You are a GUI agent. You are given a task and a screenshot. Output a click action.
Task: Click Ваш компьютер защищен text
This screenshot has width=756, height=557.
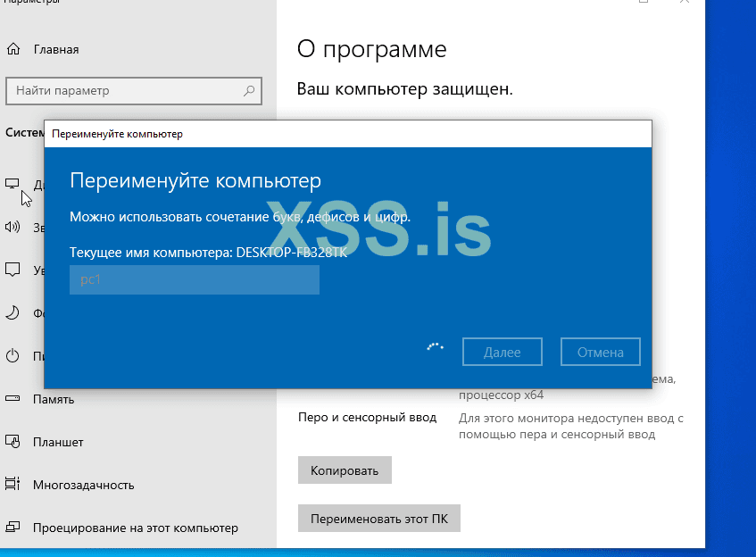404,89
